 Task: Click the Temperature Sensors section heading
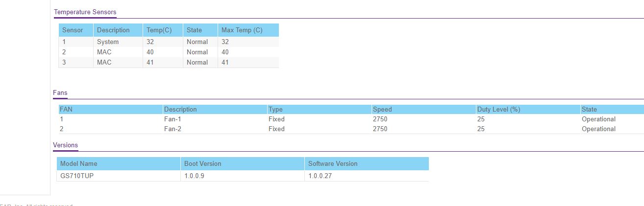pyautogui.click(x=85, y=12)
